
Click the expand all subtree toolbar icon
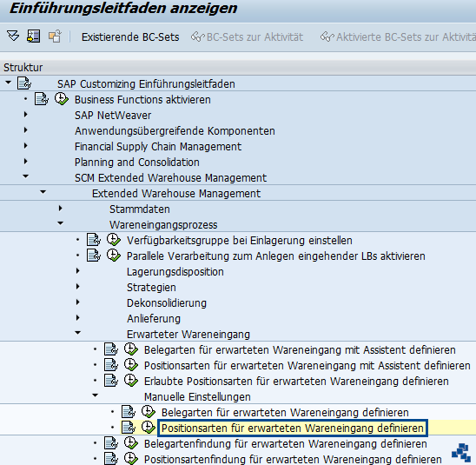tap(13, 37)
